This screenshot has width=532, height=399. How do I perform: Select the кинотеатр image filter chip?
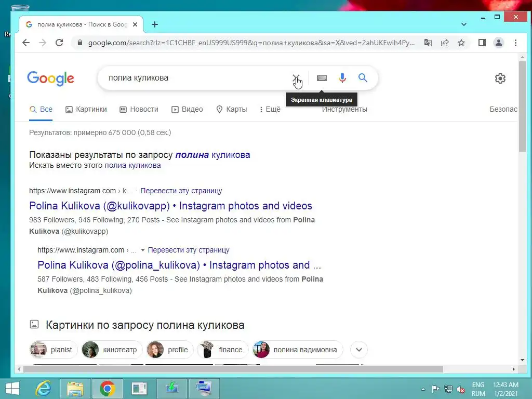point(112,350)
